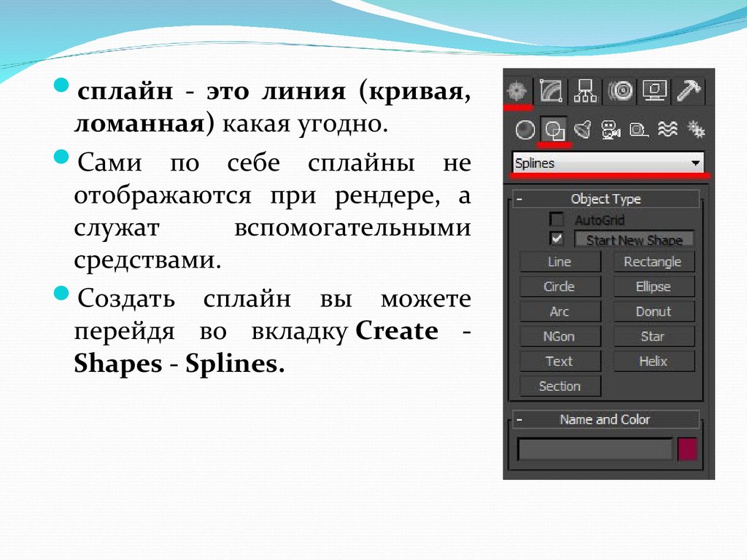Select the Space Warps wave icon
Image resolution: width=747 pixels, height=560 pixels.
pos(667,129)
